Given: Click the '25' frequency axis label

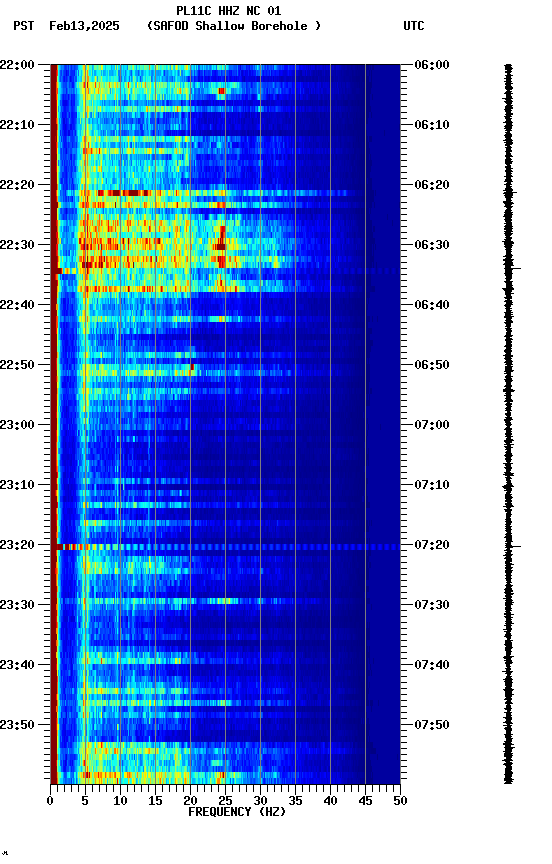Looking at the screenshot, I should click(x=225, y=802).
